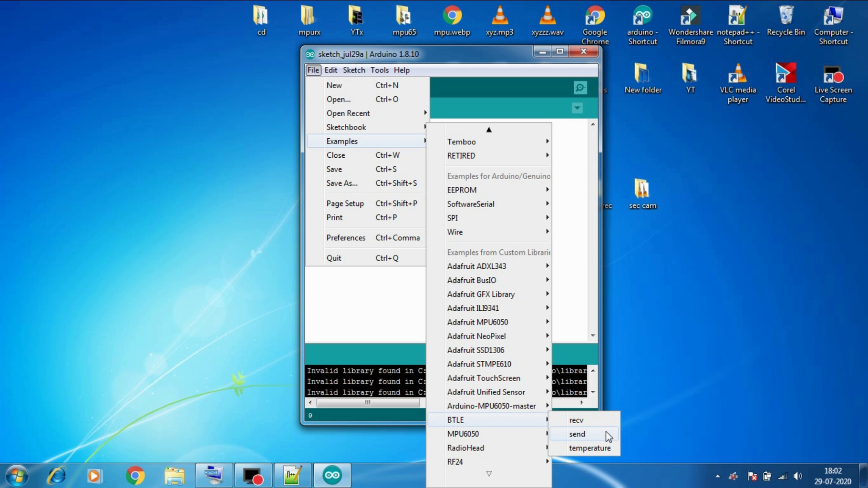Screen dimensions: 868x488
Task: Click the tab dropdown arrow button
Action: 577,108
